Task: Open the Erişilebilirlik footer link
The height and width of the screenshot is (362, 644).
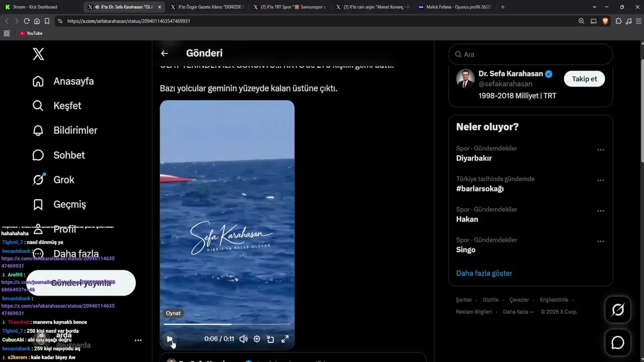Action: tap(554, 300)
